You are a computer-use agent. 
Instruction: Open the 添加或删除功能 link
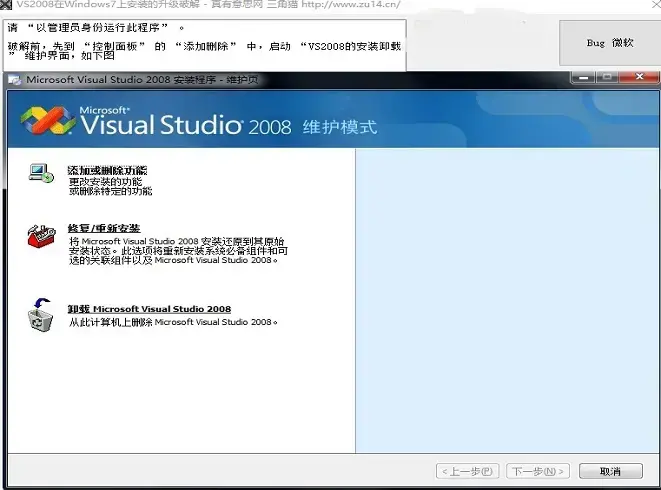(x=107, y=170)
